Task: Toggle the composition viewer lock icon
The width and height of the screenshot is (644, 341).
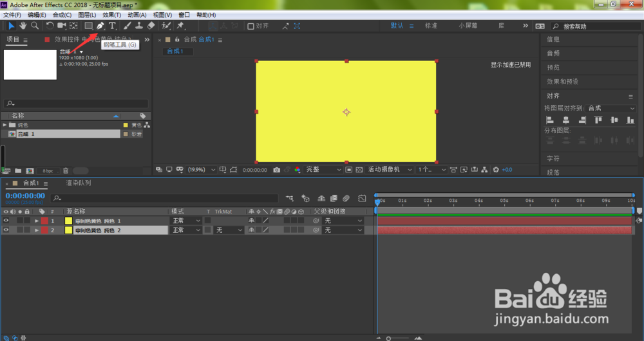Action: [177, 40]
